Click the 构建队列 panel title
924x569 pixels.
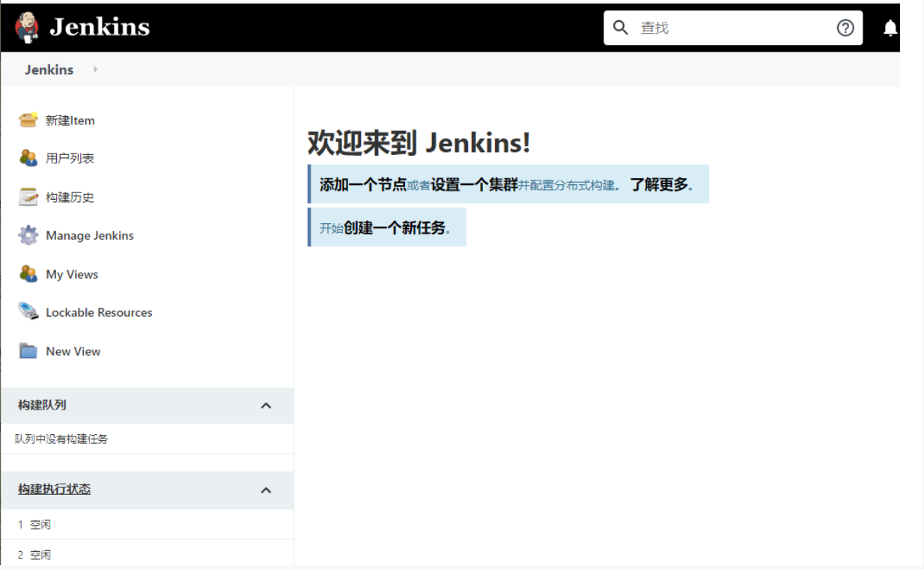(42, 405)
